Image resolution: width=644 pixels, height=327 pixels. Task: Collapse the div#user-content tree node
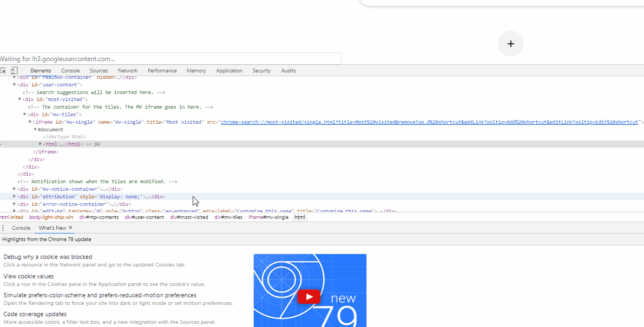pyautogui.click(x=14, y=84)
